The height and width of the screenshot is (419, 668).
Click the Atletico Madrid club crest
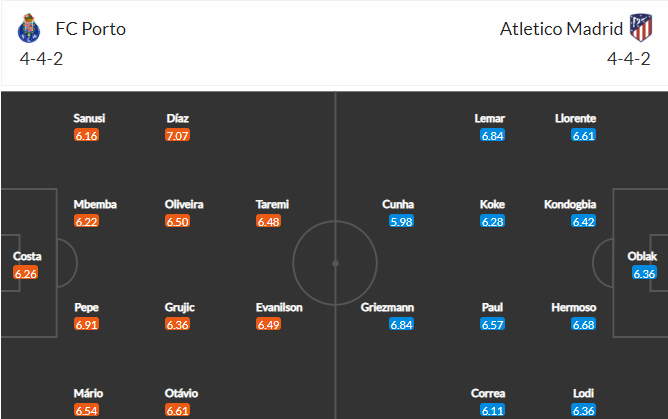(641, 28)
